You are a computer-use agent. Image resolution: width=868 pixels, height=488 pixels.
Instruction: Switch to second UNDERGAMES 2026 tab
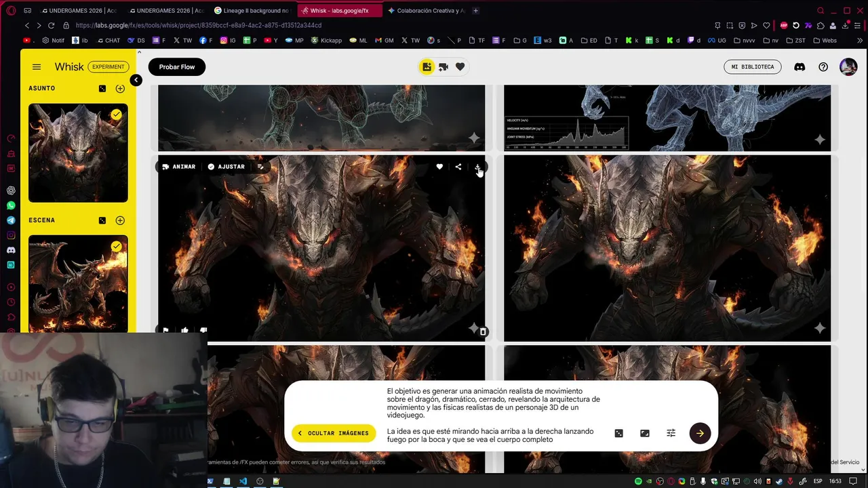point(165,11)
